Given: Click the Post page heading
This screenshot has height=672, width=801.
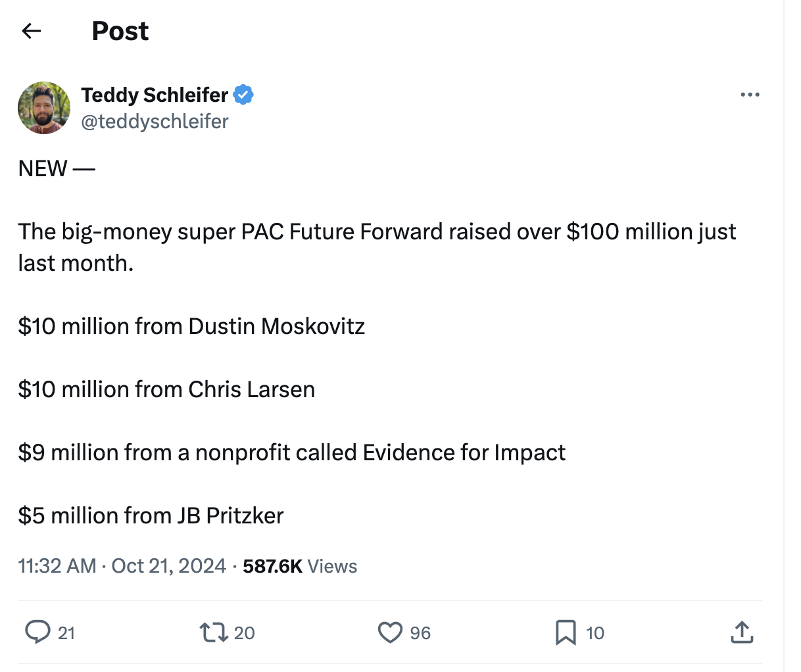Looking at the screenshot, I should (120, 31).
